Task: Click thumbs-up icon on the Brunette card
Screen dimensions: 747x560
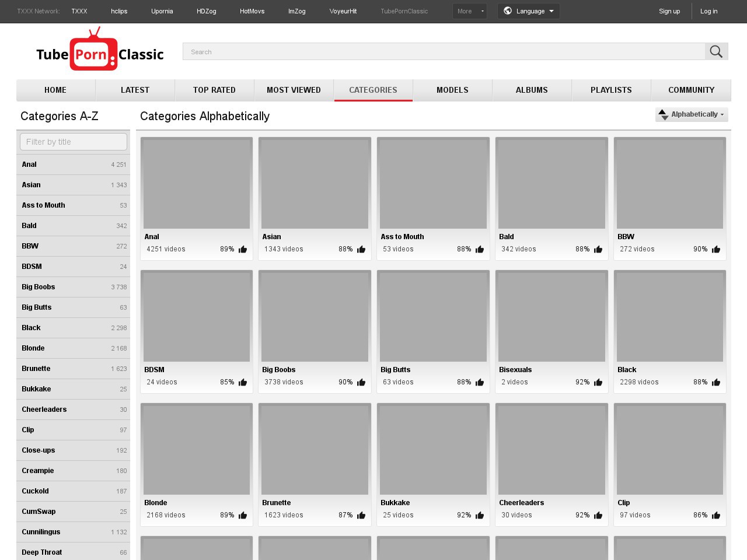Action: click(x=361, y=516)
